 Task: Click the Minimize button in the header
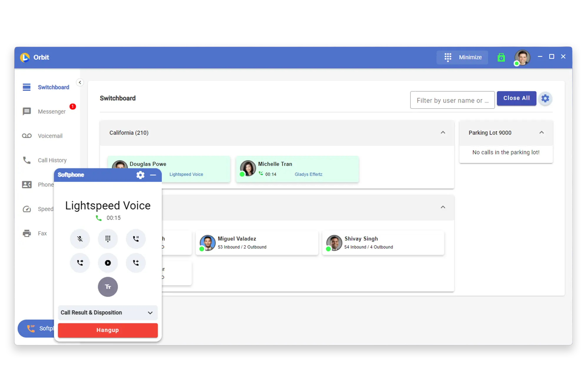[x=462, y=57]
